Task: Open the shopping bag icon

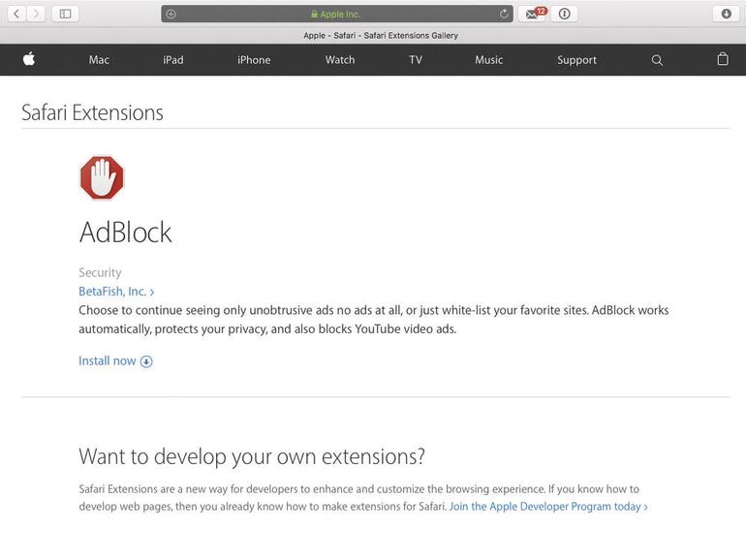Action: [723, 59]
